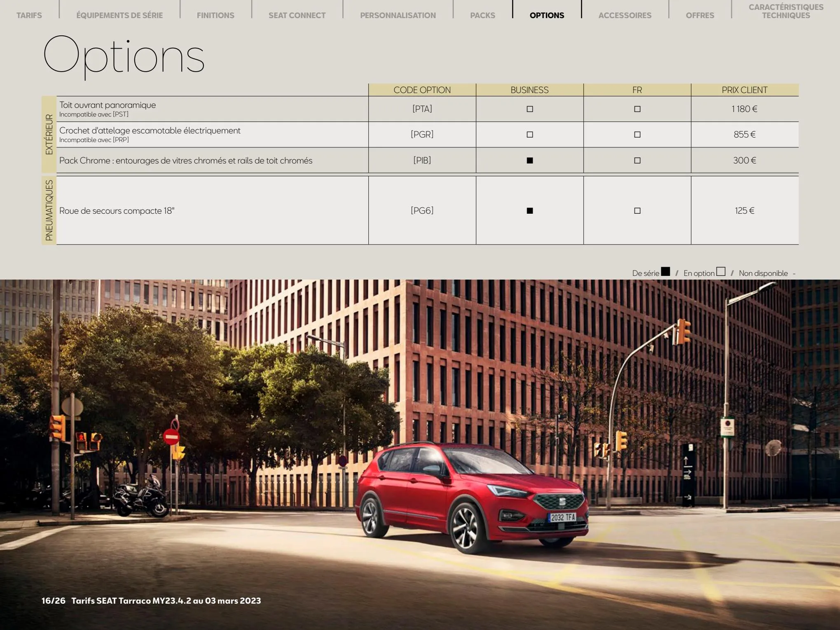840x630 pixels.
Task: Click the red SEAT Tarraco car photo
Action: click(x=472, y=499)
